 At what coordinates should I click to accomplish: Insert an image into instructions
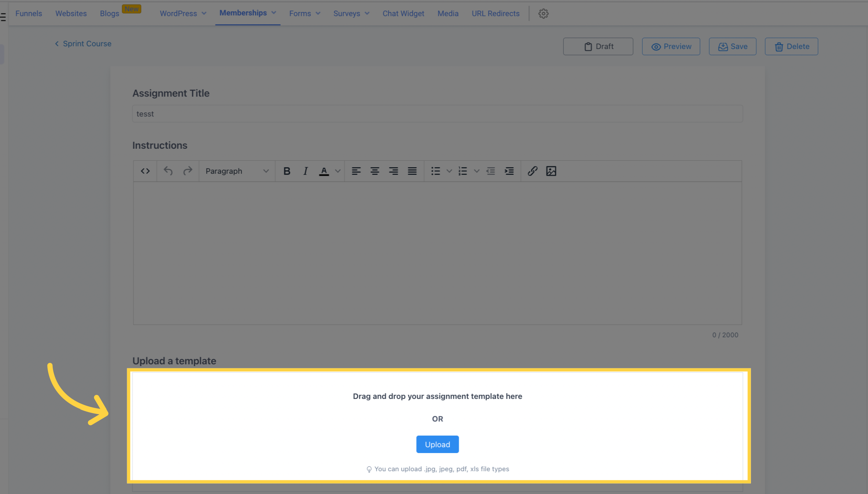[x=551, y=171]
